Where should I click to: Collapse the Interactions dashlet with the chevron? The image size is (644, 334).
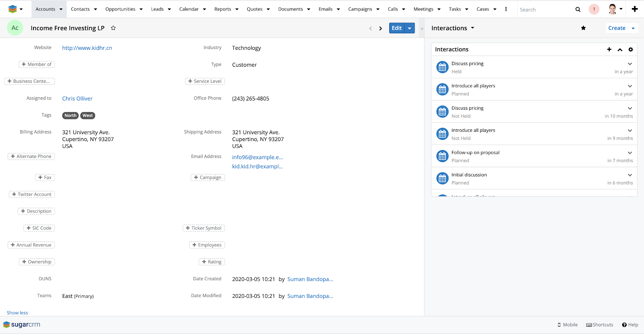pos(620,49)
